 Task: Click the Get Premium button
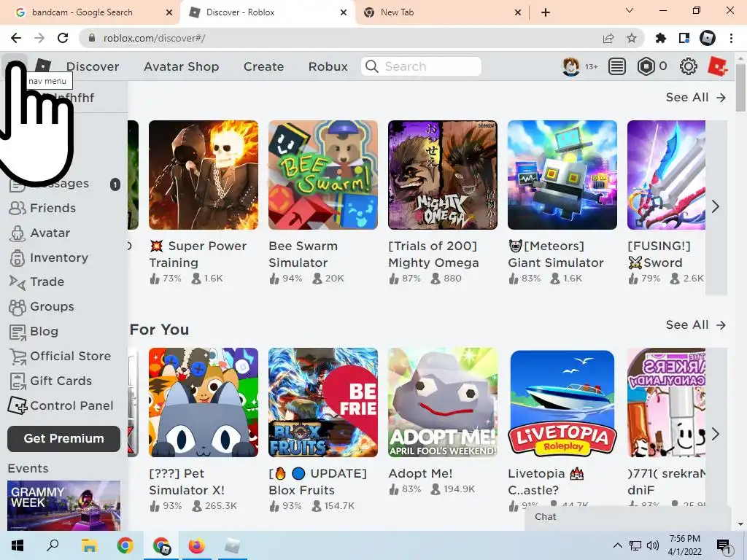click(x=64, y=438)
